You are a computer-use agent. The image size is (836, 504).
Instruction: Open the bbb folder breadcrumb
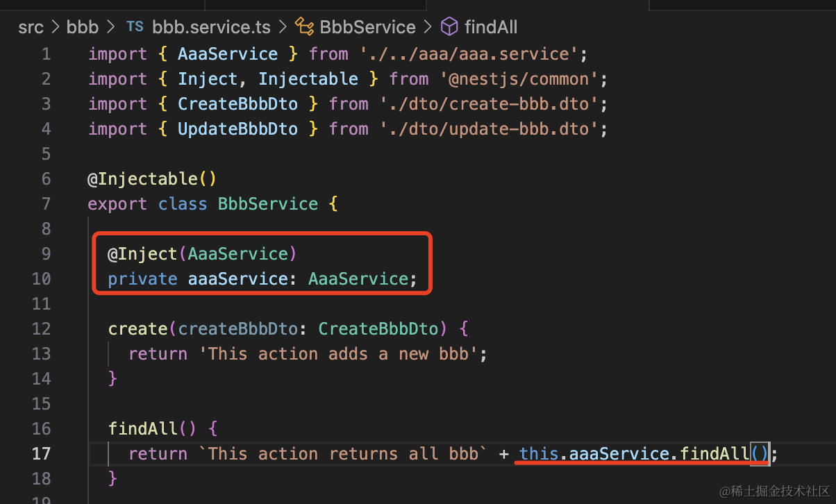click(82, 27)
